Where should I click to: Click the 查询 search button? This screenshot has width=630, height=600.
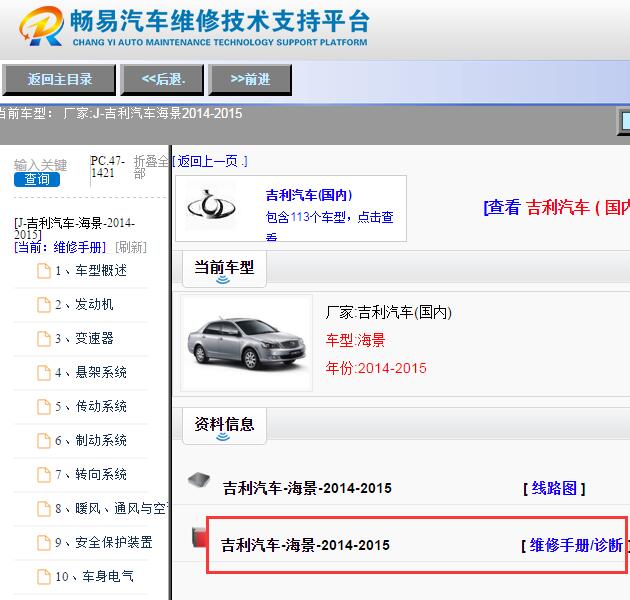[37, 179]
